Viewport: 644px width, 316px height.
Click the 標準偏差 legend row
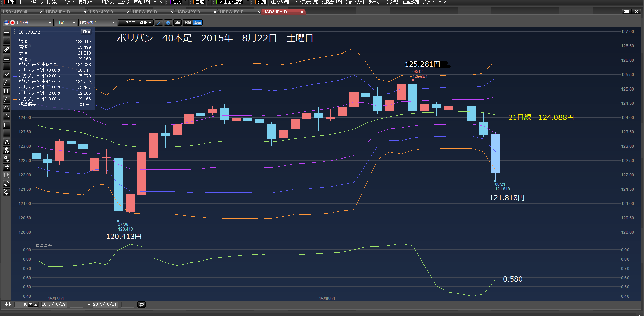(x=52, y=104)
